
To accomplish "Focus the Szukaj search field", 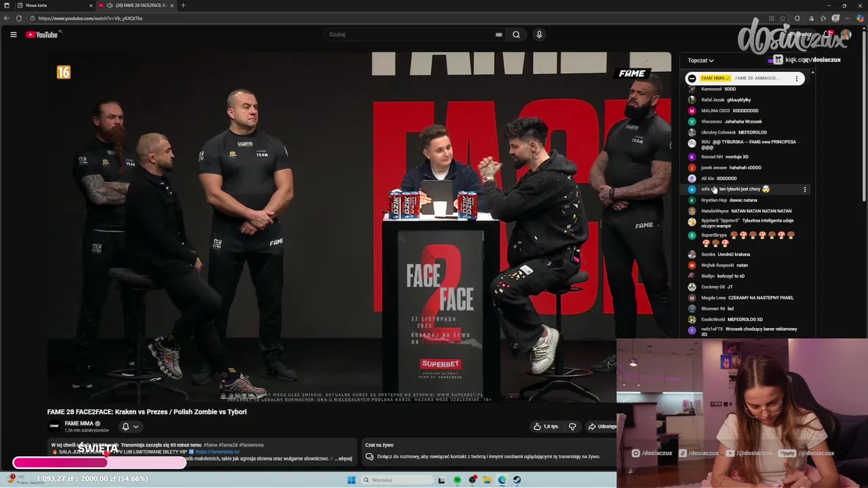I will pos(410,35).
